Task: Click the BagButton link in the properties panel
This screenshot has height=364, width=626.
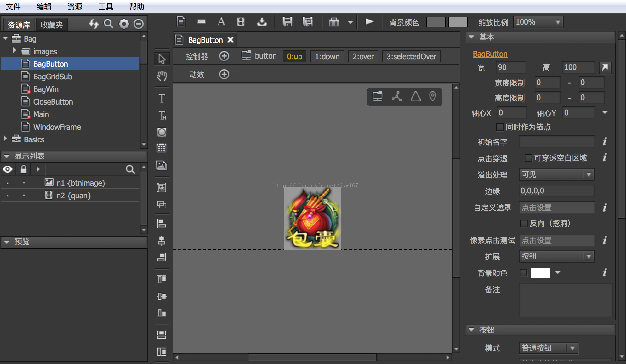Action: [490, 54]
